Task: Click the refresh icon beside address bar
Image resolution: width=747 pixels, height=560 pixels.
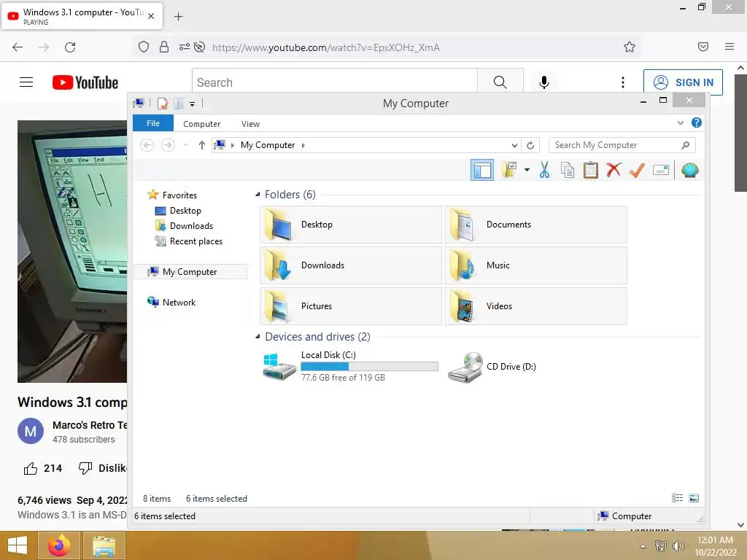Action: 530,145
